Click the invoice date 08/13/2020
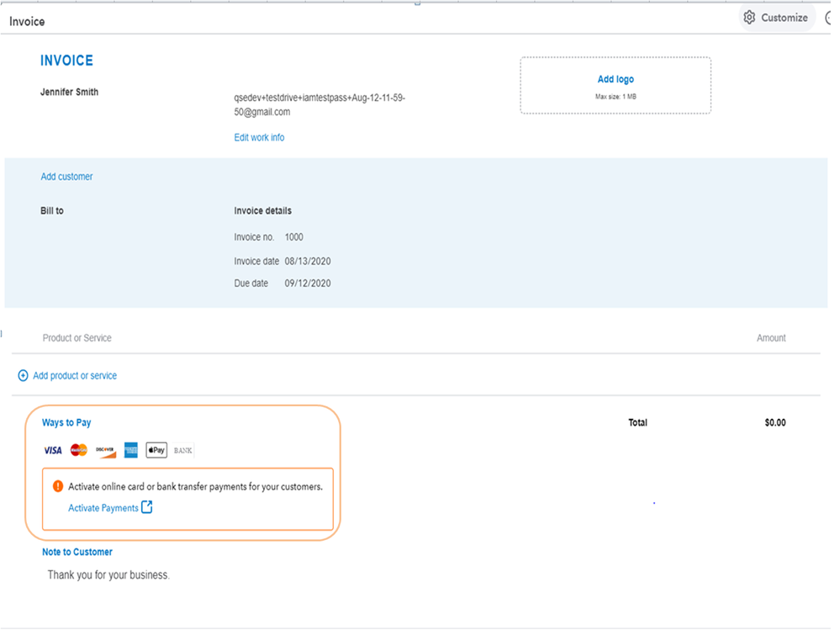840x630 pixels. pyautogui.click(x=308, y=262)
